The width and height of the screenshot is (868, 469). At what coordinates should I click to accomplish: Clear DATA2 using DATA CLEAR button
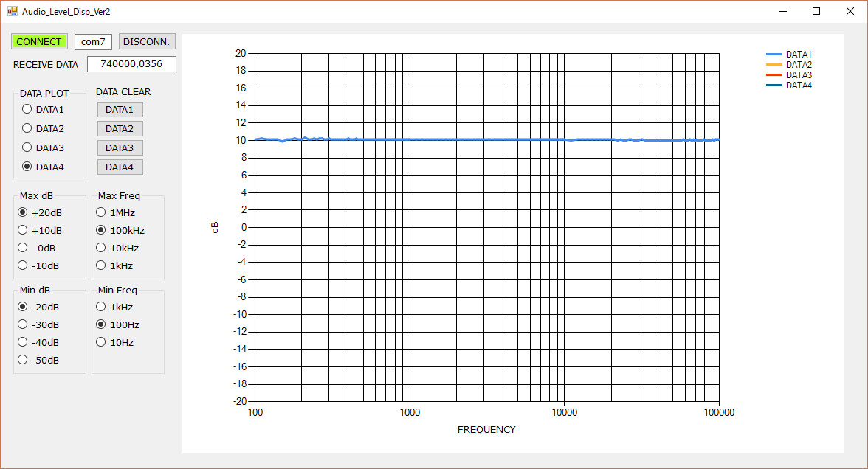(x=120, y=129)
